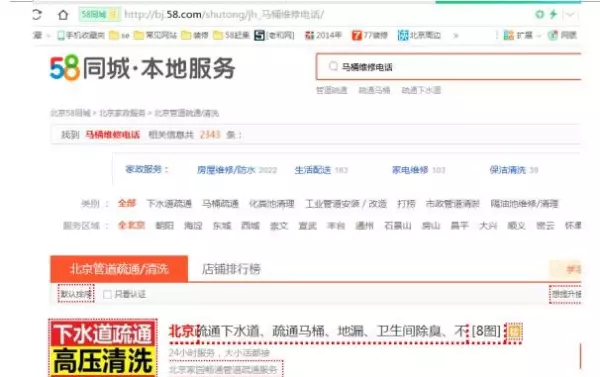600x377 pixels.
Task: Go to the 北京58同城 breadcrumb
Action: coord(70,113)
